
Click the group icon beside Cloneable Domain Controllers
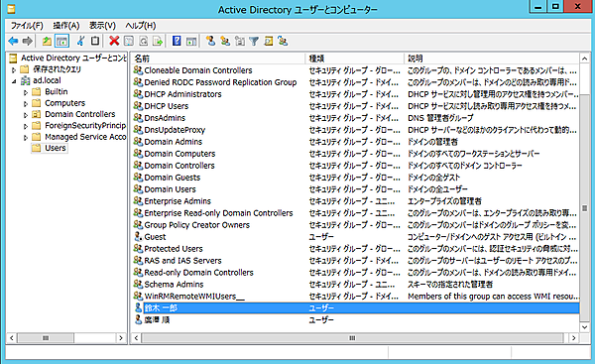pyautogui.click(x=138, y=70)
